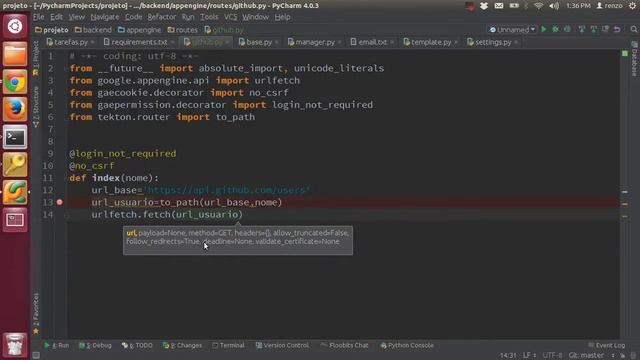640x360 pixels.
Task: Open the Database tool window on right edge
Action: click(634, 59)
